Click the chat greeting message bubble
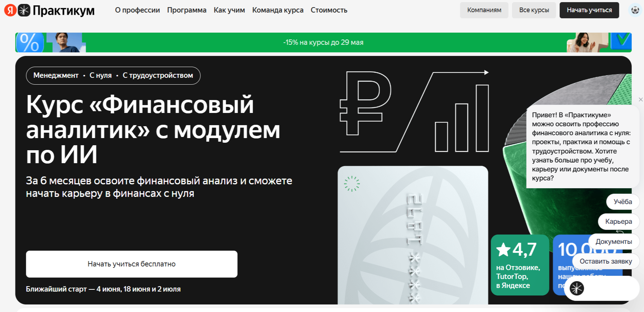The height and width of the screenshot is (312, 644). click(x=583, y=146)
